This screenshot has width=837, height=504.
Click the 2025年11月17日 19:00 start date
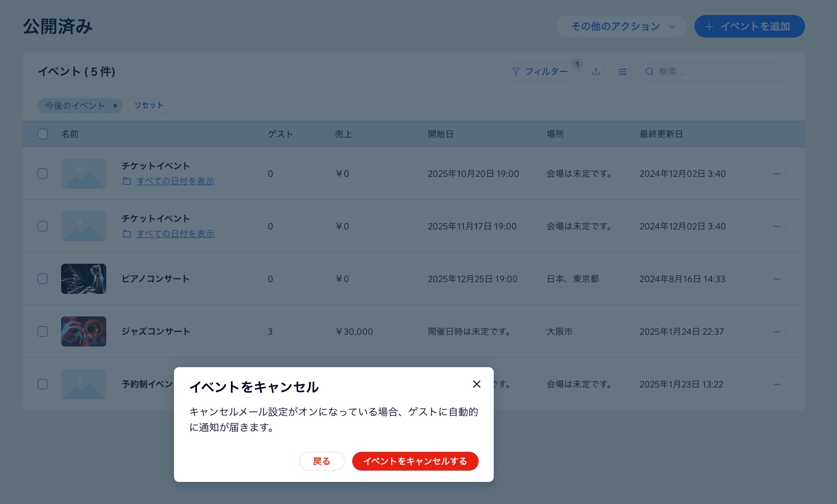(x=472, y=226)
